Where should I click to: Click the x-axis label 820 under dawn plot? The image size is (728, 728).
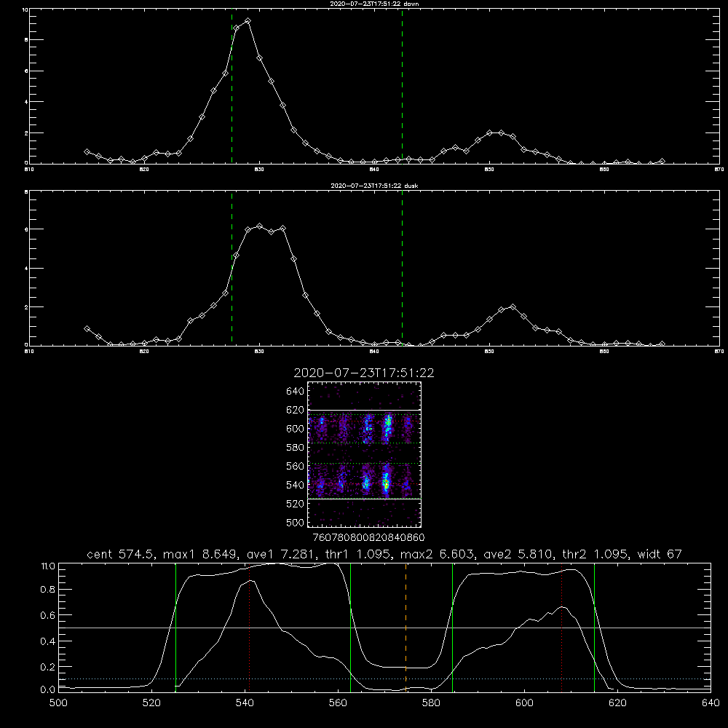pos(144,170)
